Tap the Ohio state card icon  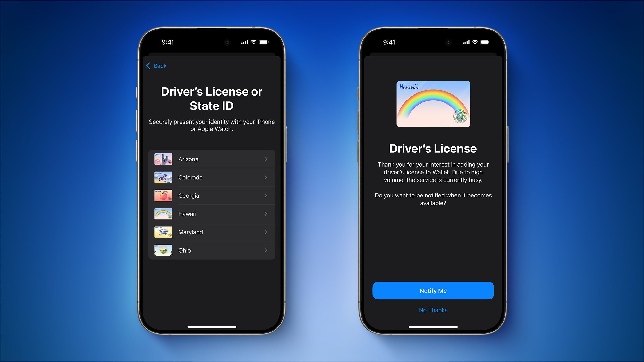(162, 250)
